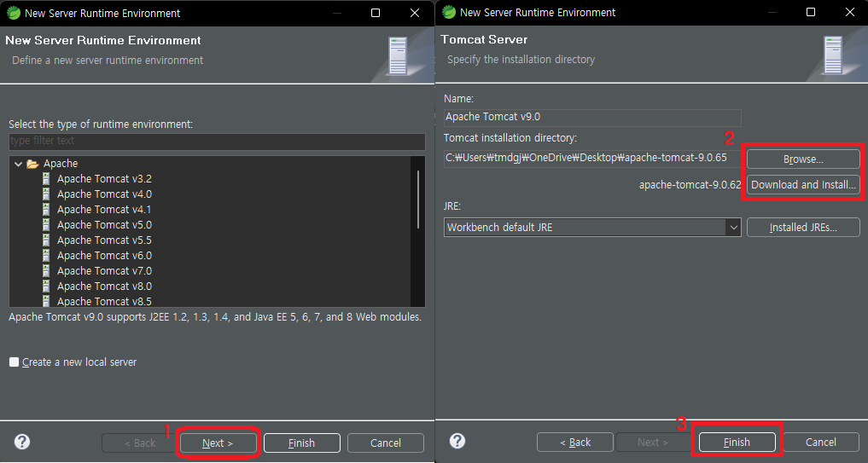Select Apache Tomcat v8.5 runtime
Screen dimensions: 868x463
point(104,301)
